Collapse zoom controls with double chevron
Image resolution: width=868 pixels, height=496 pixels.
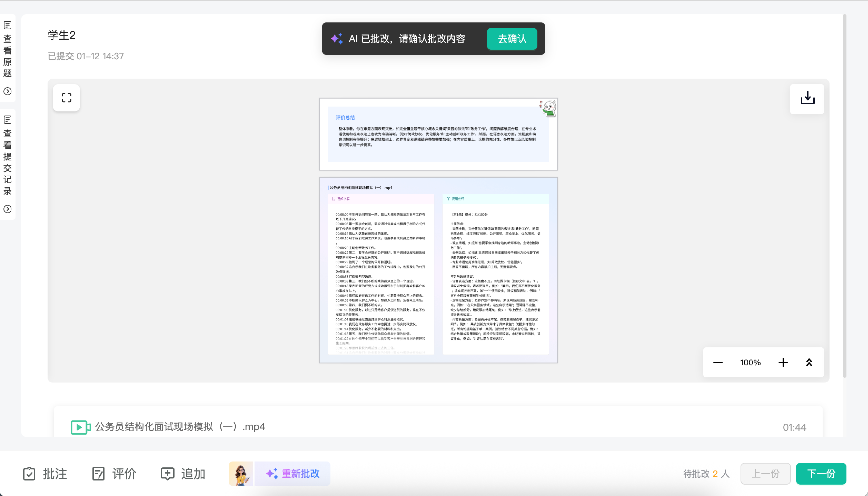(x=809, y=362)
